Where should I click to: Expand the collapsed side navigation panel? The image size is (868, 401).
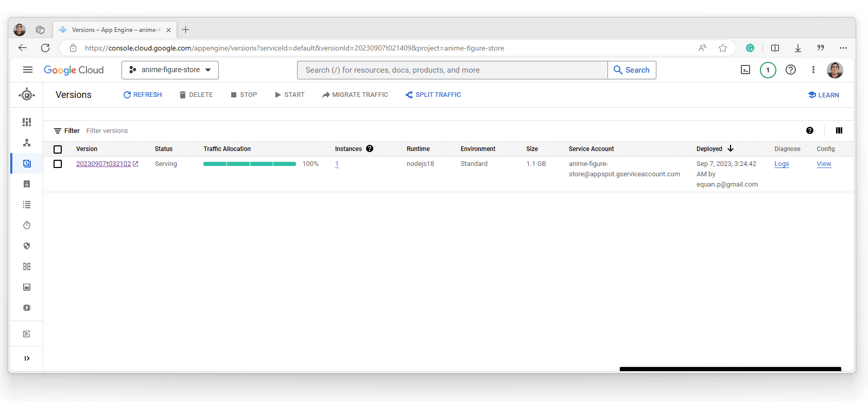point(27,358)
